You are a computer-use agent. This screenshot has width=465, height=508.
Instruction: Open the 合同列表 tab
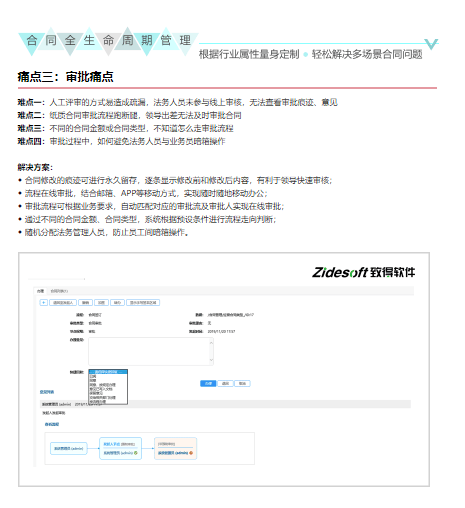click(59, 291)
